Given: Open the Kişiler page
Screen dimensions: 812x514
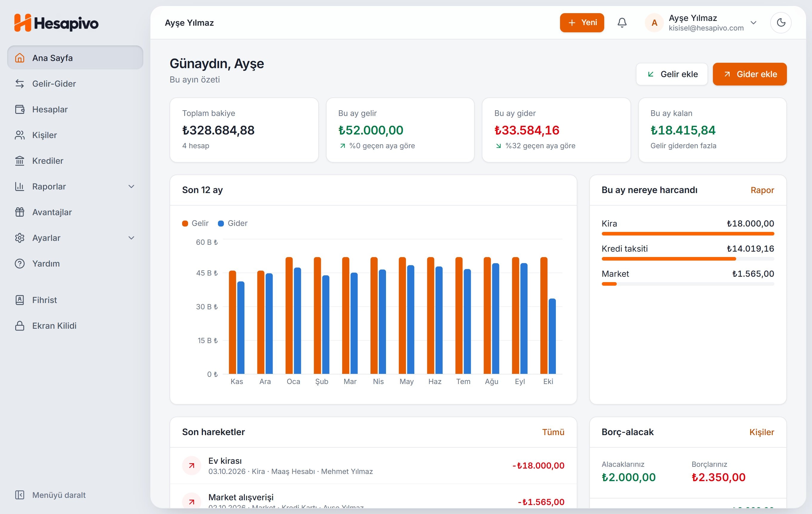Looking at the screenshot, I should [x=75, y=135].
